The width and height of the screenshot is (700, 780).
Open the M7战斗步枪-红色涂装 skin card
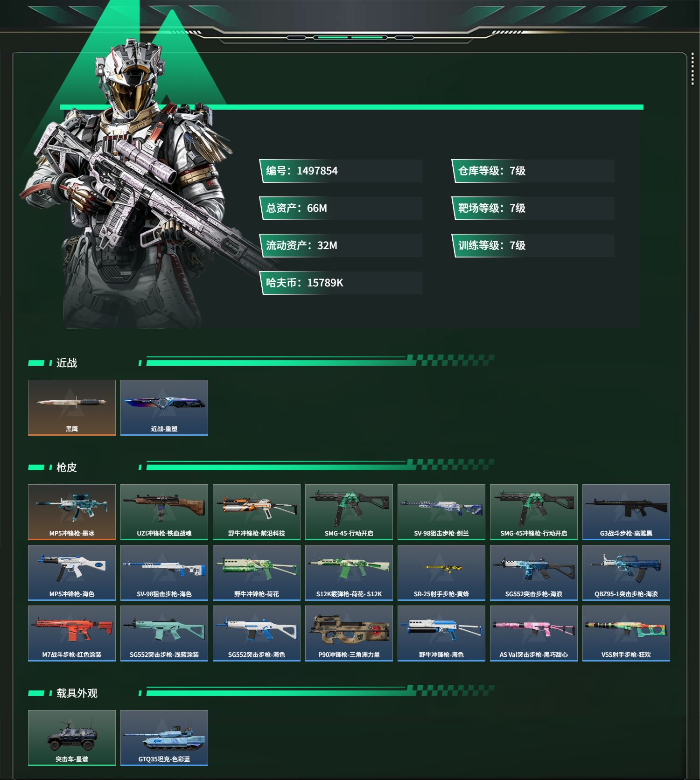(72, 634)
